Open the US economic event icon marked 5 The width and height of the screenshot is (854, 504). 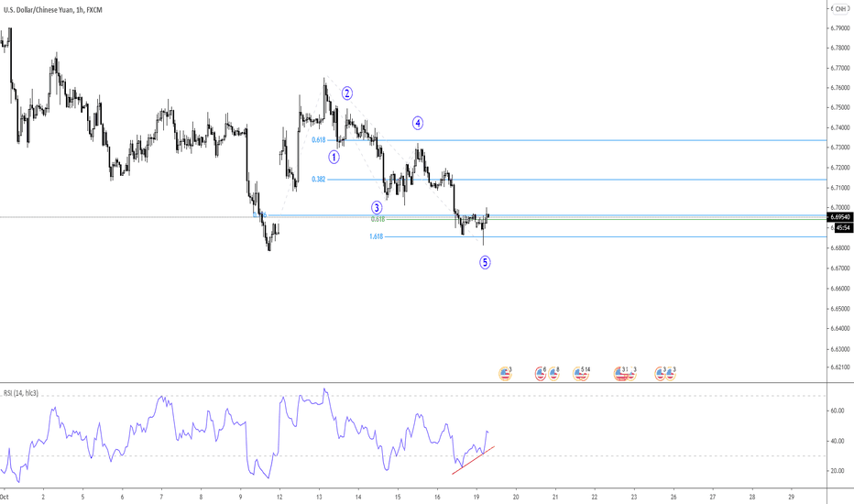[x=579, y=373]
